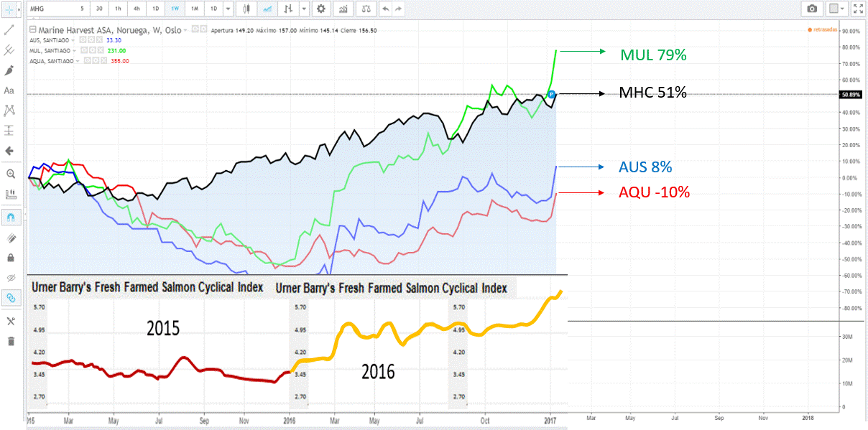Open AQUA, SANTIAGO legend dropdown arrow
The height and width of the screenshot is (430, 868).
[x=78, y=61]
